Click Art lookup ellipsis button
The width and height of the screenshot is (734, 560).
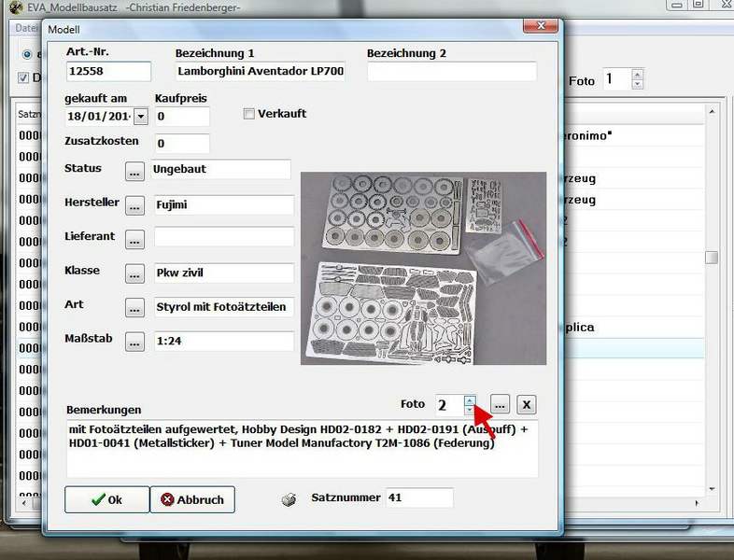point(134,307)
